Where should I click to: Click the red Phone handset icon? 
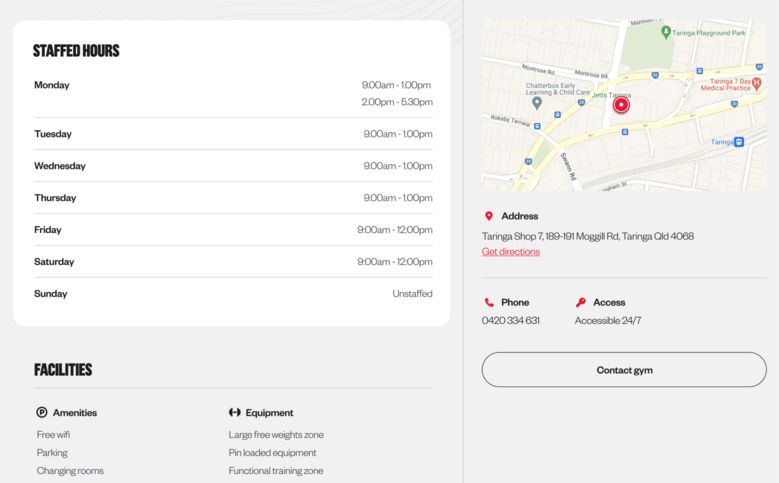pyautogui.click(x=489, y=302)
